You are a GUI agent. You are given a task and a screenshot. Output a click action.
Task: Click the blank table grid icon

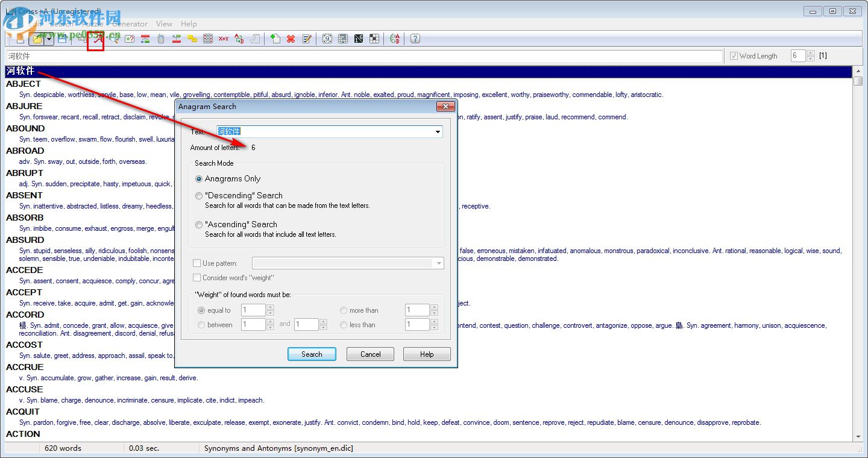tap(343, 39)
